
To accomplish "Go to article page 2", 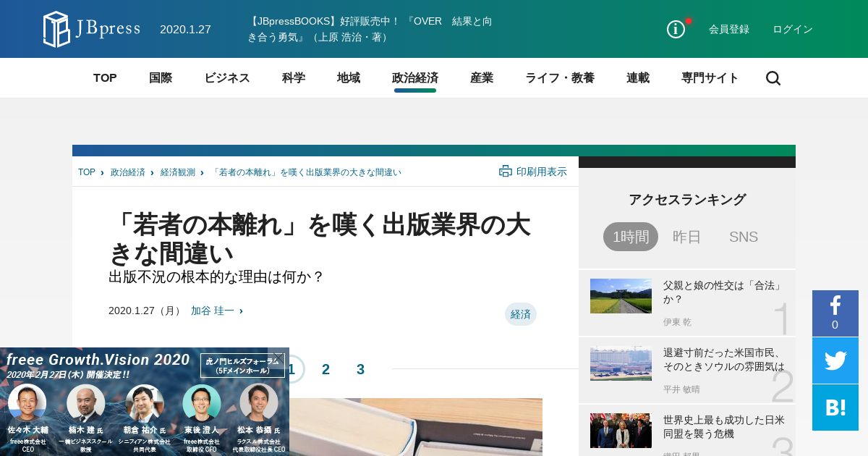I will 325,369.
